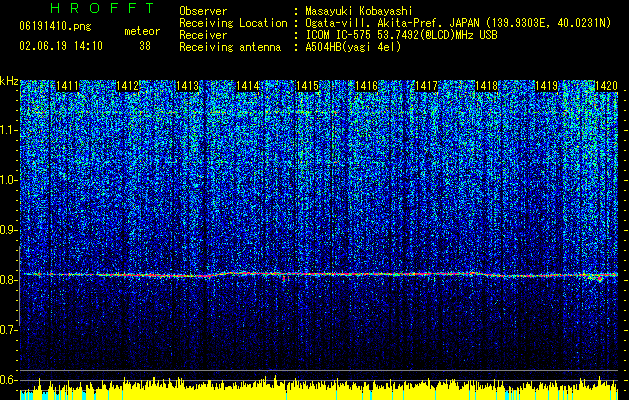
Task: Click the 1415 time marker
Action: [307, 86]
